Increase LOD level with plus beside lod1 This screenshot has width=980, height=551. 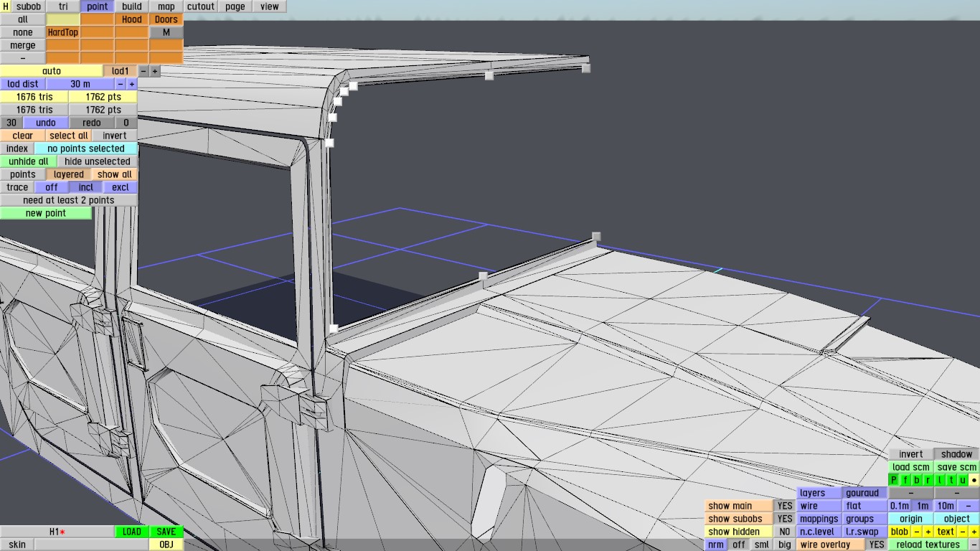(x=155, y=71)
